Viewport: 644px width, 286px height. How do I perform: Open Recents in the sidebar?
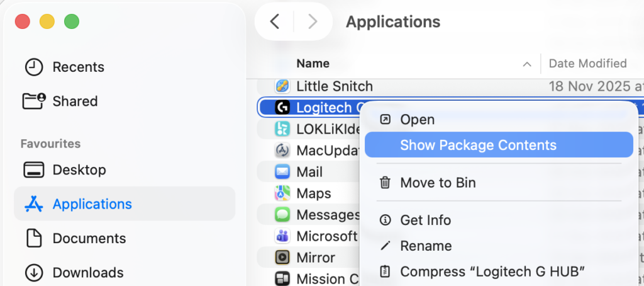(x=78, y=67)
